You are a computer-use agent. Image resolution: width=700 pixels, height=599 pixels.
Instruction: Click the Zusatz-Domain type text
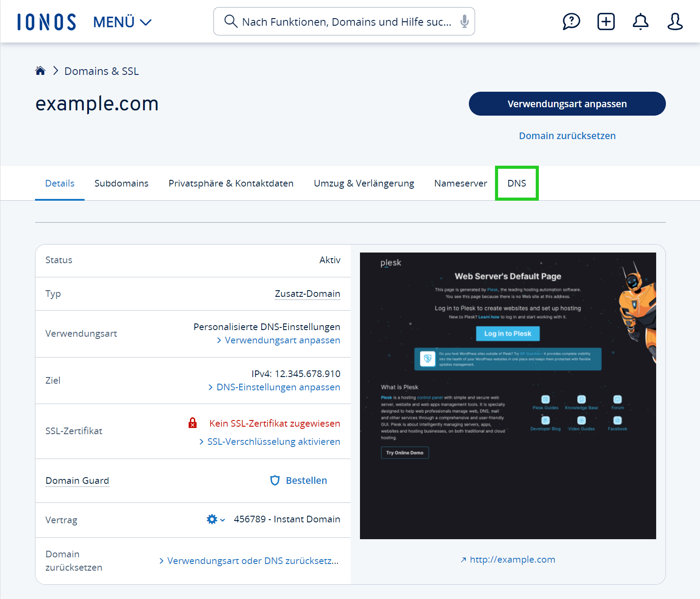(x=308, y=294)
